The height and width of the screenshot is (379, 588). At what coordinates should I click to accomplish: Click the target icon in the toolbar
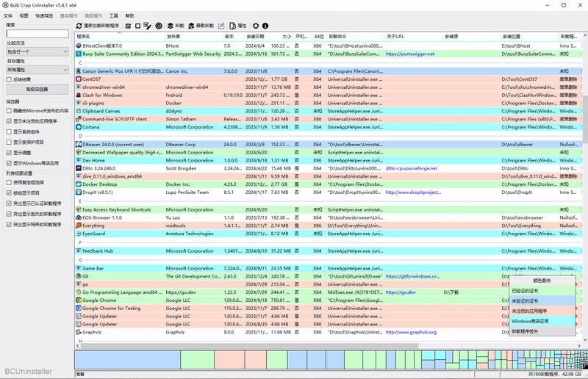coord(159,26)
